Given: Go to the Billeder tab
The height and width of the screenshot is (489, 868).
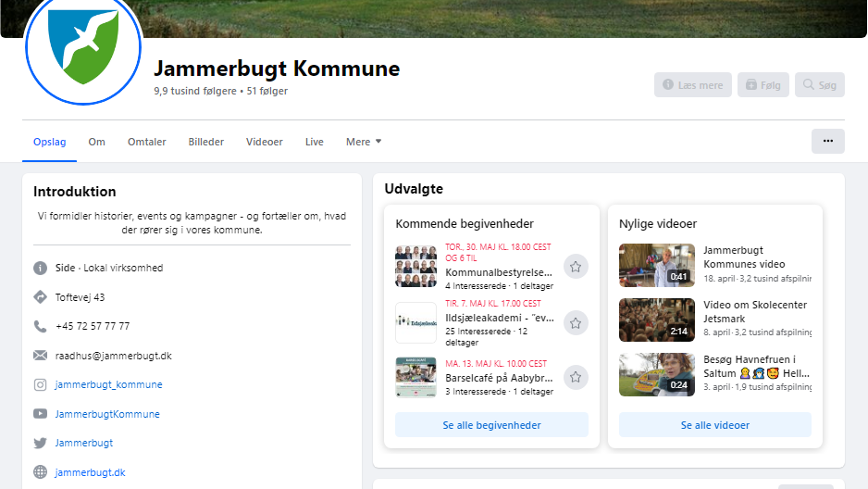Looking at the screenshot, I should (x=206, y=142).
